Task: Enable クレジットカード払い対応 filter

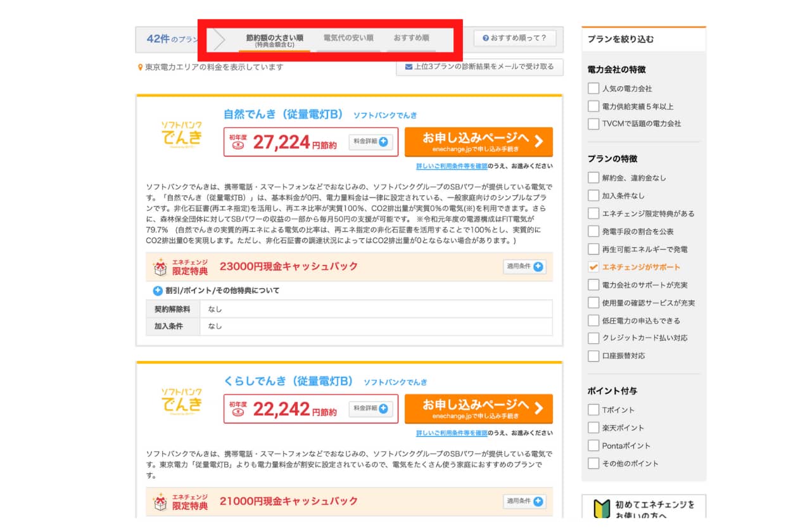Action: (x=593, y=338)
